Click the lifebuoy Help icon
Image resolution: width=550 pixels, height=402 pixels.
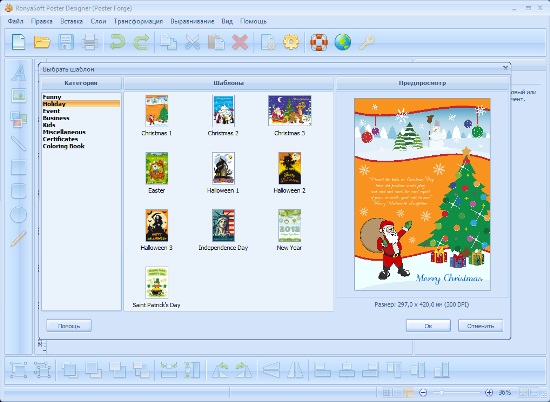click(x=319, y=42)
